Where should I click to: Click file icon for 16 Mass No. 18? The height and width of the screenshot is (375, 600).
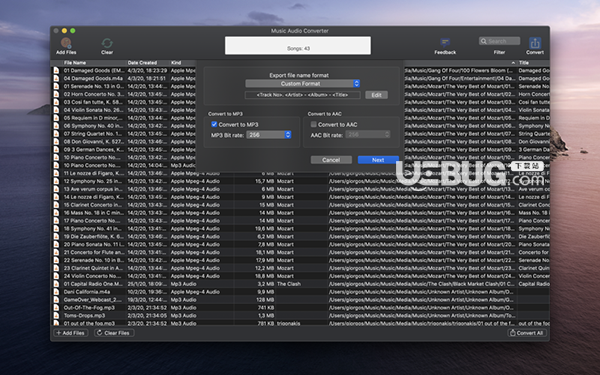click(56, 213)
